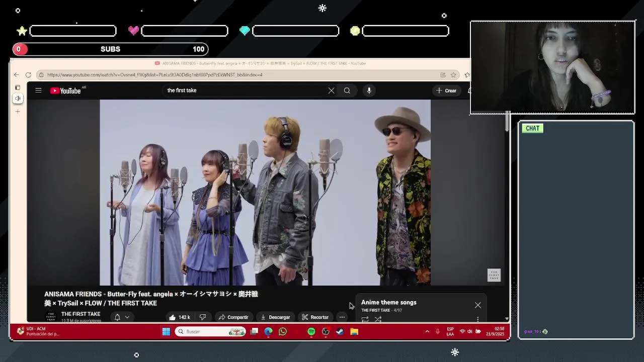Open ESP LAA language switcher
The image size is (644, 362).
pos(450,332)
